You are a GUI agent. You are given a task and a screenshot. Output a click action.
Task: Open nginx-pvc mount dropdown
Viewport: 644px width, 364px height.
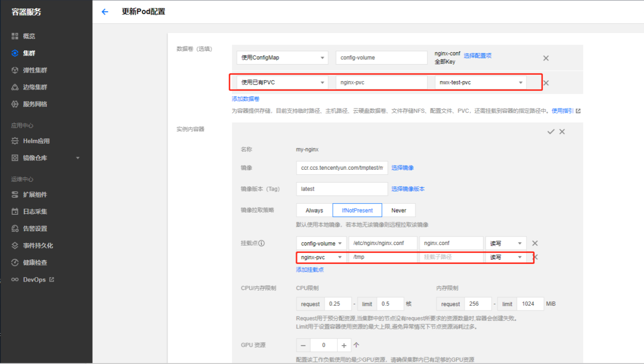[x=321, y=257]
